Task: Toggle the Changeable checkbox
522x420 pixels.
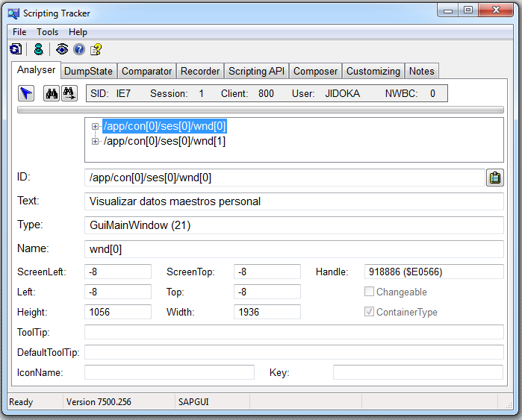Action: [x=369, y=292]
